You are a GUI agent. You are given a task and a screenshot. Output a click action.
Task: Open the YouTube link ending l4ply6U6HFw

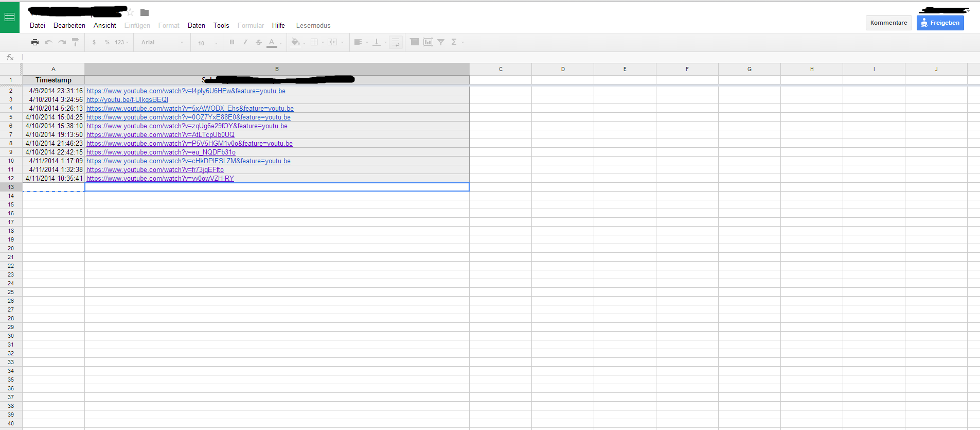(x=186, y=91)
